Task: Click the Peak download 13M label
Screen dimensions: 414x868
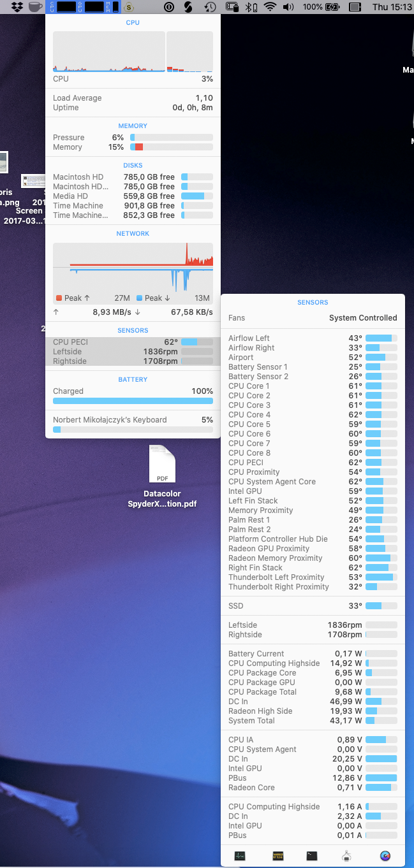Action: point(173,298)
